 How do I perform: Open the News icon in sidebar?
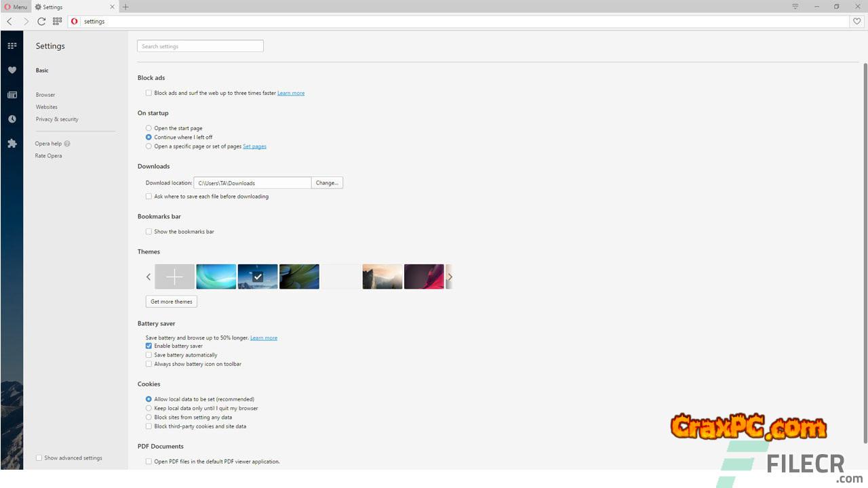[x=12, y=95]
